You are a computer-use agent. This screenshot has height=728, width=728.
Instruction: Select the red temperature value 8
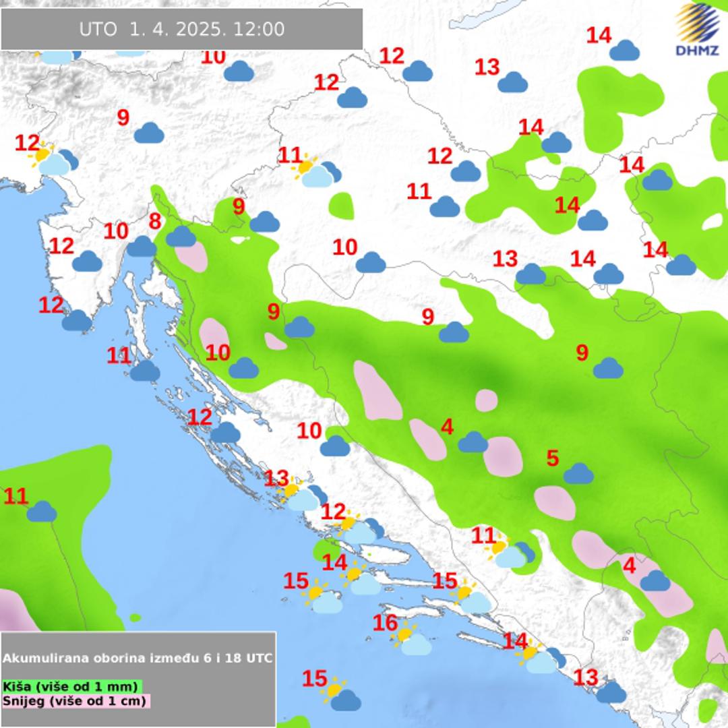155,221
